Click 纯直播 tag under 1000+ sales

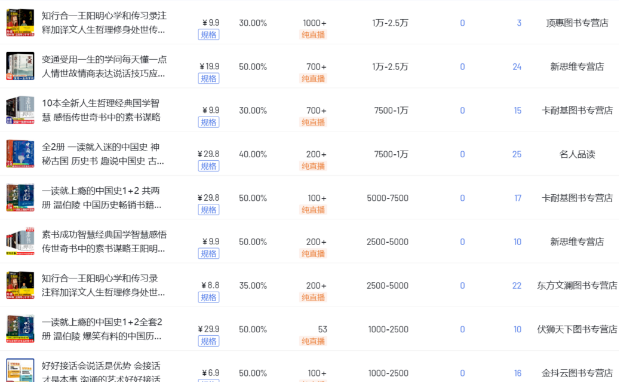pos(313,35)
